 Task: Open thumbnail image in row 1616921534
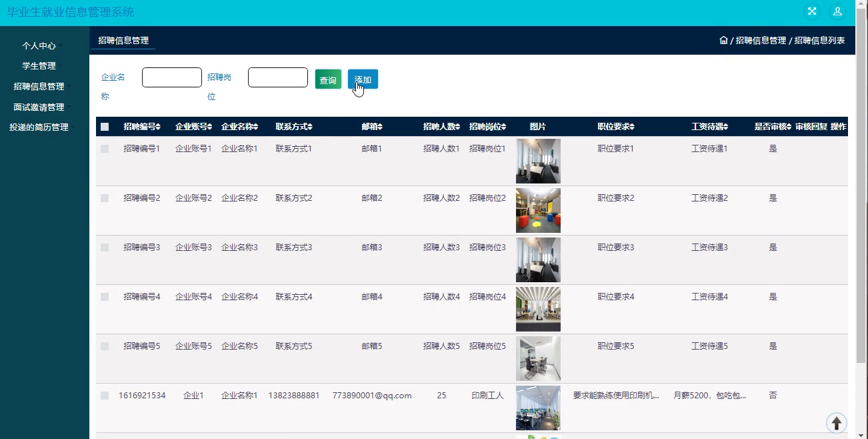538,408
